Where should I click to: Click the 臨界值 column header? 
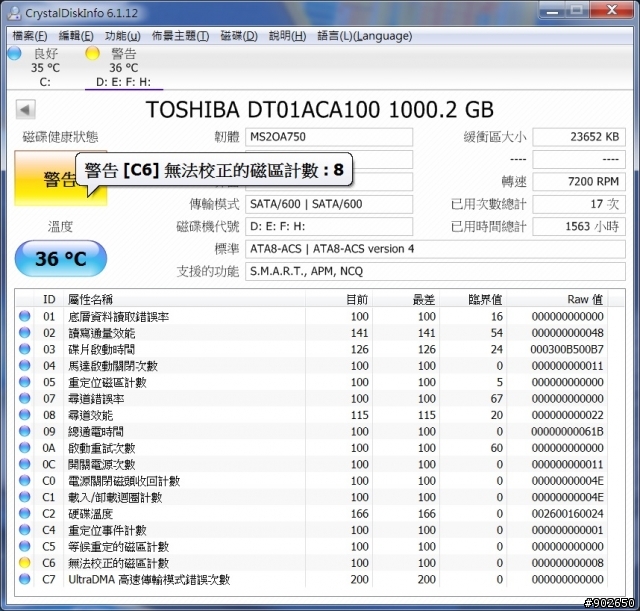[473, 299]
